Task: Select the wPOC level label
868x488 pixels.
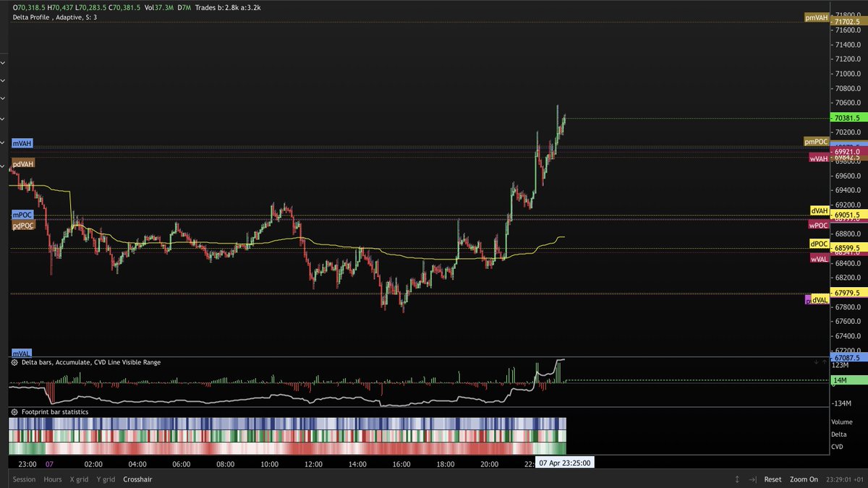Action: click(819, 225)
